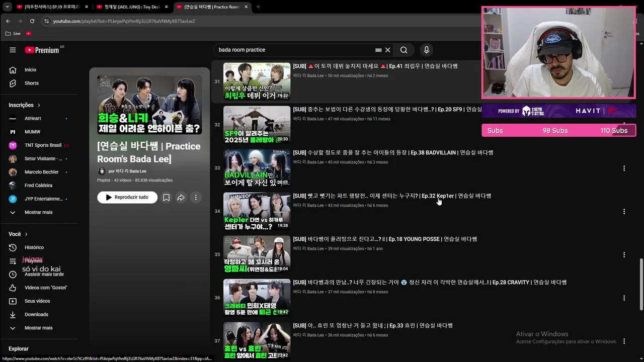The height and width of the screenshot is (362, 644).
Task: Open playlist more options menu
Action: click(x=196, y=198)
